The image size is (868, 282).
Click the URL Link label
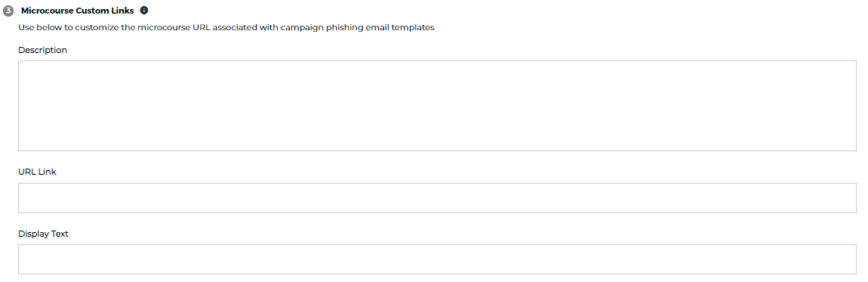coord(37,172)
